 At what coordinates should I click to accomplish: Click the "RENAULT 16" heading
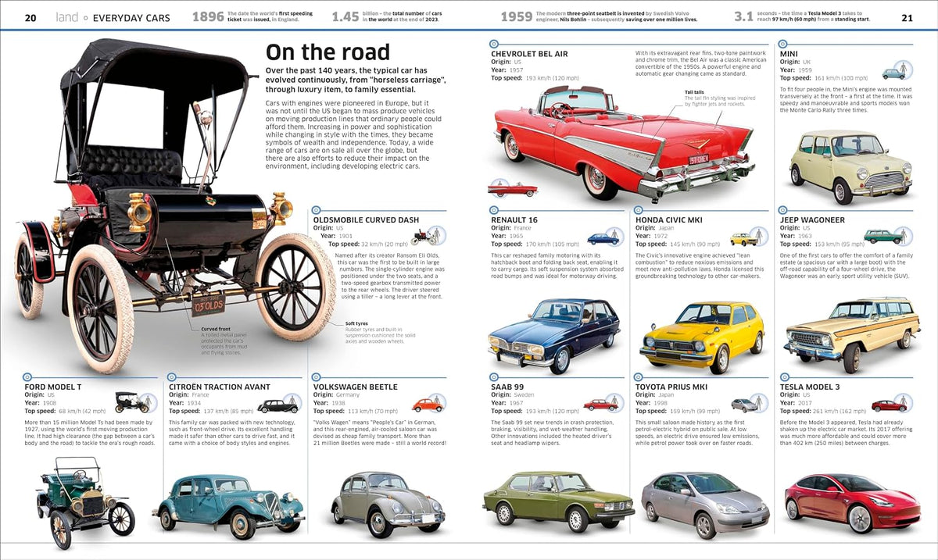[x=514, y=220]
